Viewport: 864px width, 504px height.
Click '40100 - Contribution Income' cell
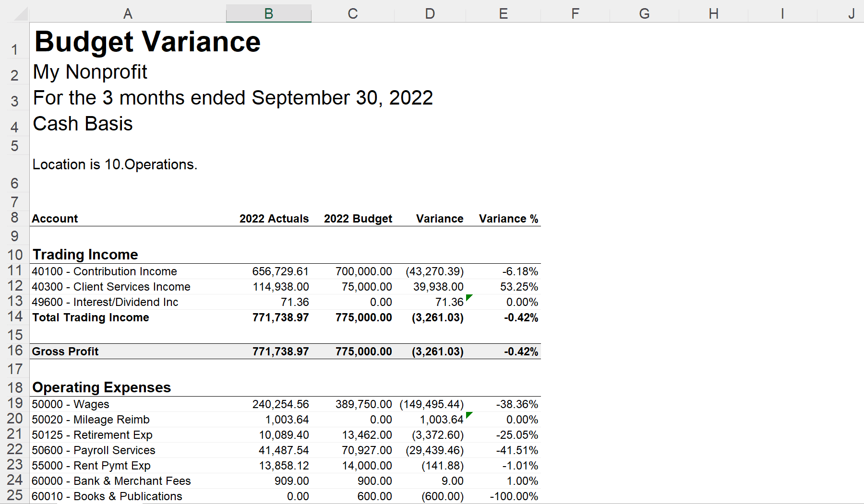click(x=104, y=271)
